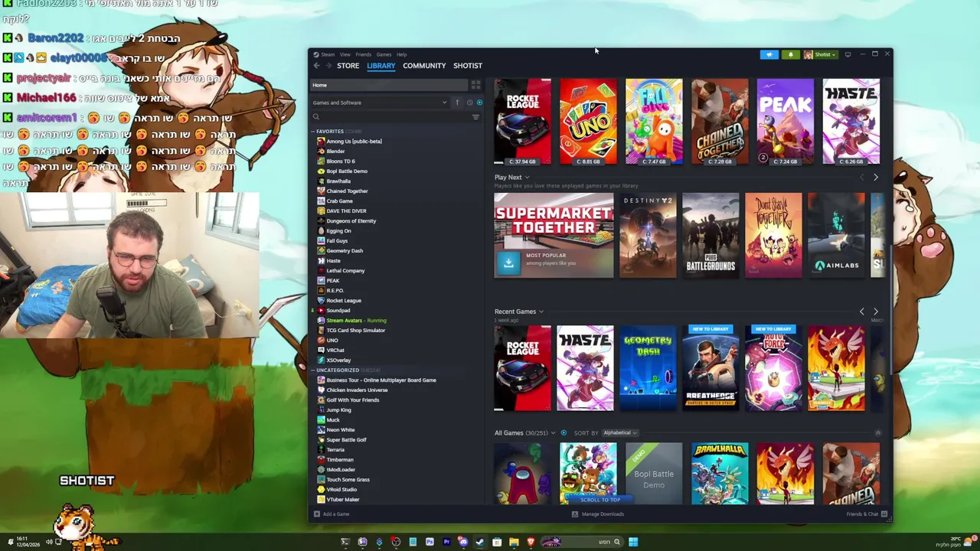Select Stream Avatars - Running entry

(x=356, y=321)
